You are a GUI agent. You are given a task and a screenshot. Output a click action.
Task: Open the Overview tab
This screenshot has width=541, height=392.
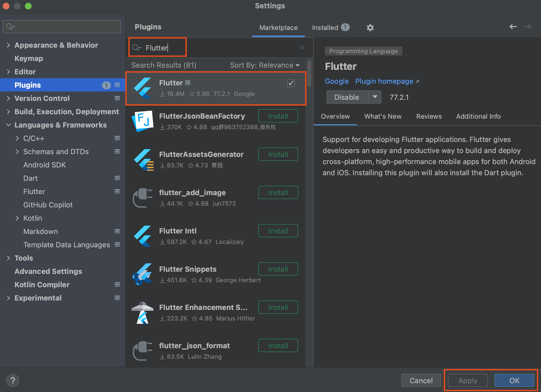(335, 116)
